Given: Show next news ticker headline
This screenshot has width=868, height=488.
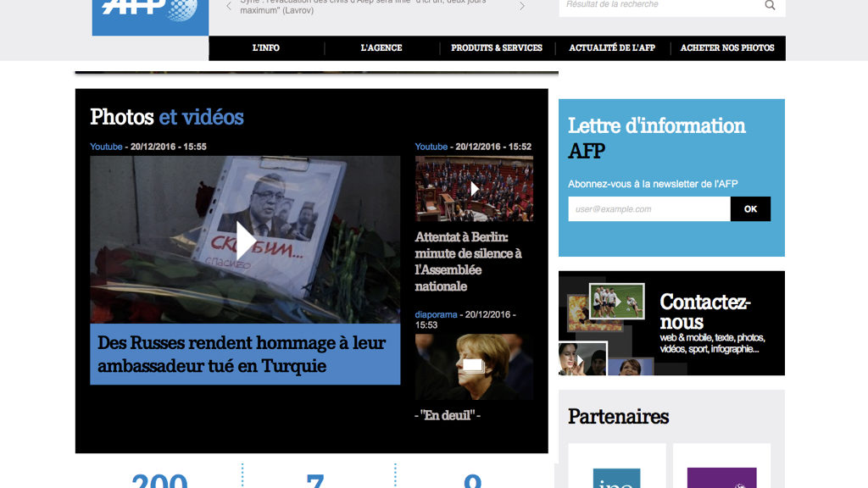Looking at the screenshot, I should click(x=522, y=6).
